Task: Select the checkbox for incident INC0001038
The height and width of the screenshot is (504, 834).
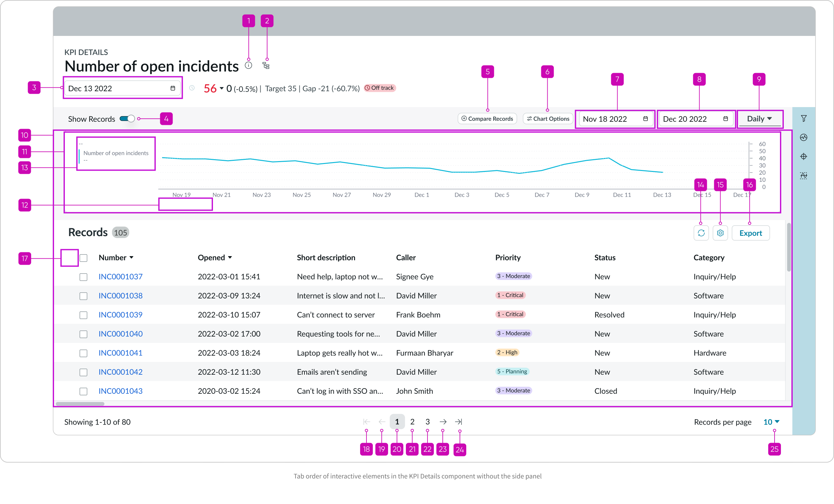Action: pyautogui.click(x=83, y=296)
